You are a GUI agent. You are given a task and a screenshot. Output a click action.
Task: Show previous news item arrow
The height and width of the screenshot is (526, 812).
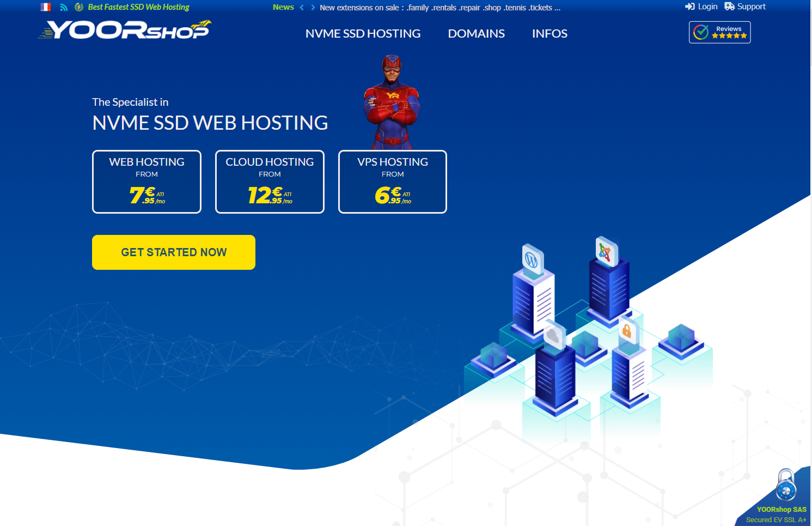point(302,8)
